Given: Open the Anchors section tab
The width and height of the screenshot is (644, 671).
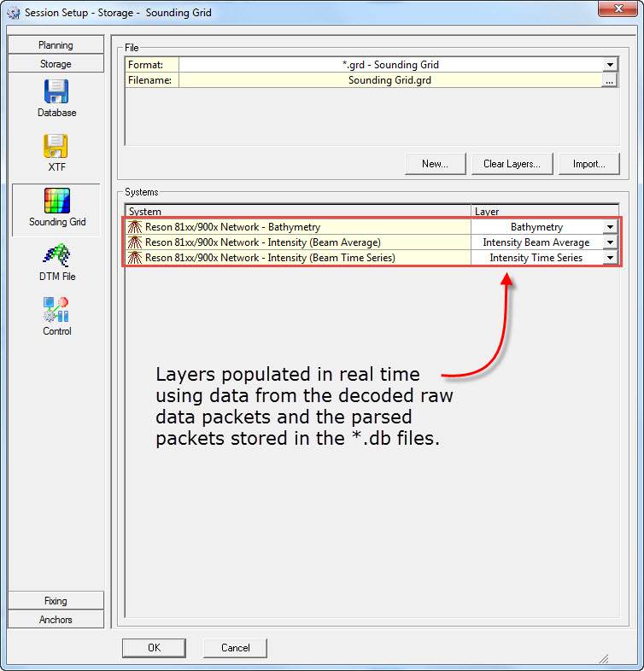Looking at the screenshot, I should point(56,620).
